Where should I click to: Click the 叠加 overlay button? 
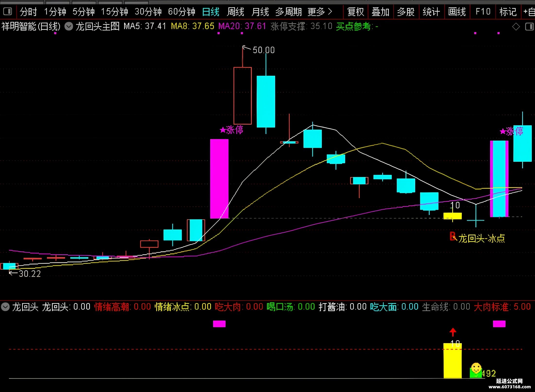(380, 12)
